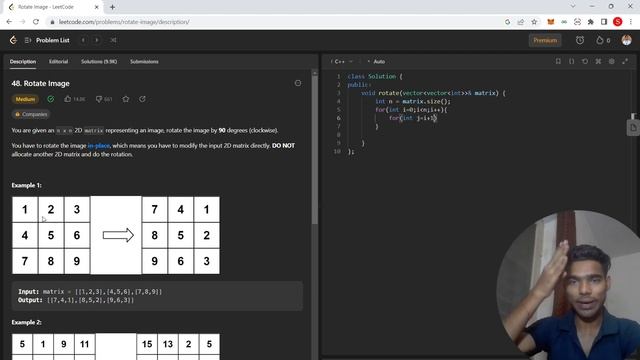Go to the previous problem arrow

coord(83,40)
